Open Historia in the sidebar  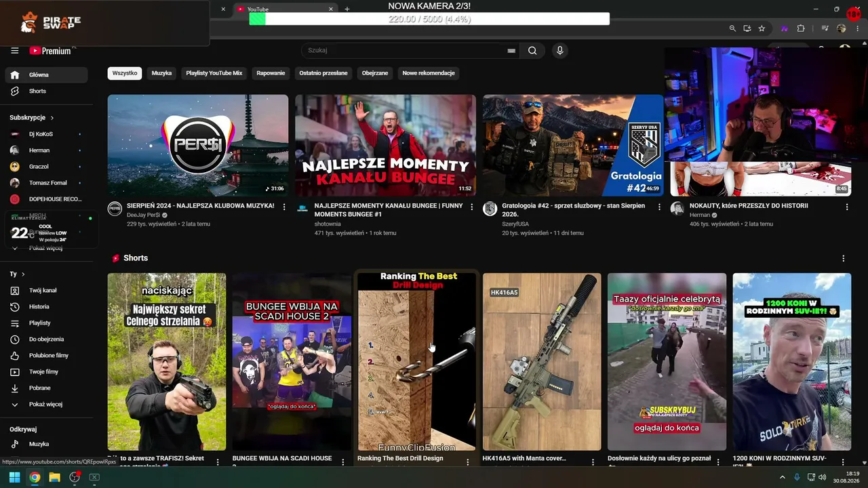pyautogui.click(x=46, y=306)
